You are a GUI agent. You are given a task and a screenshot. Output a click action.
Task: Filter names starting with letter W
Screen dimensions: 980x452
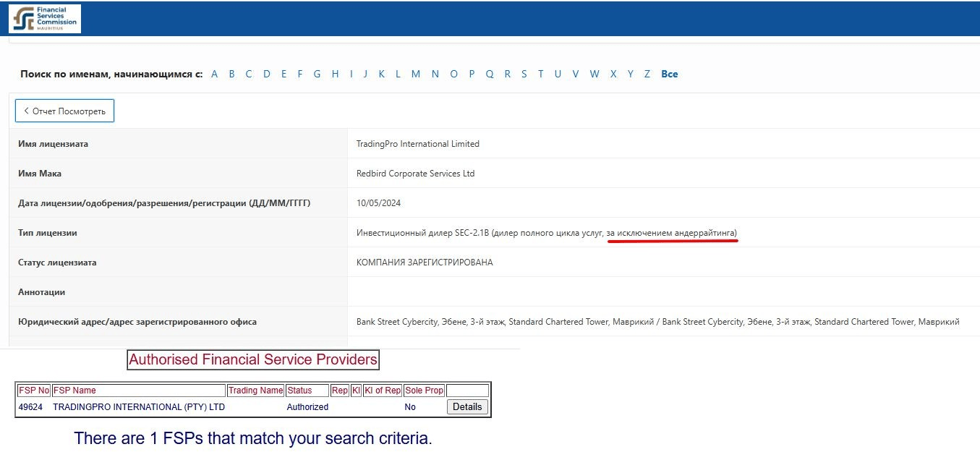[x=595, y=74]
